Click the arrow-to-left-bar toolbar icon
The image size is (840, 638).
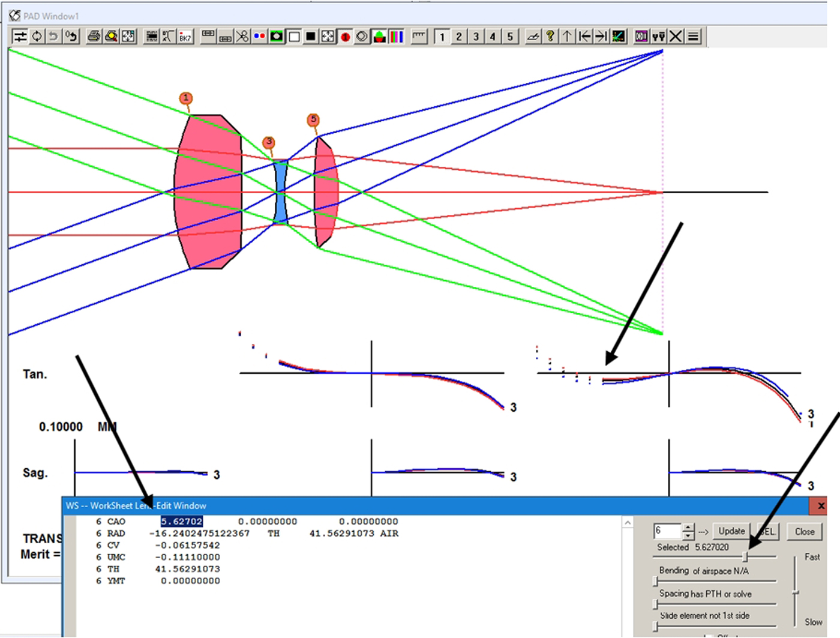pyautogui.click(x=584, y=37)
